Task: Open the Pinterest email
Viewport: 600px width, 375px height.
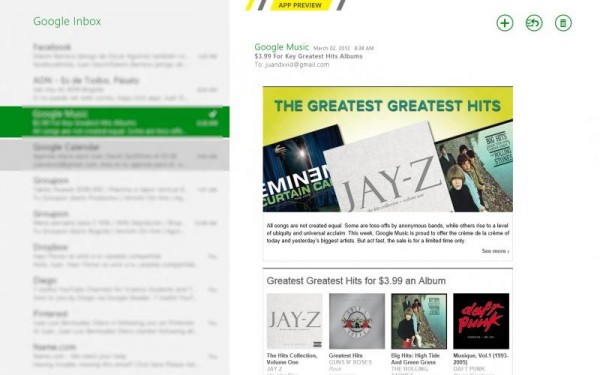Action: pos(115,322)
